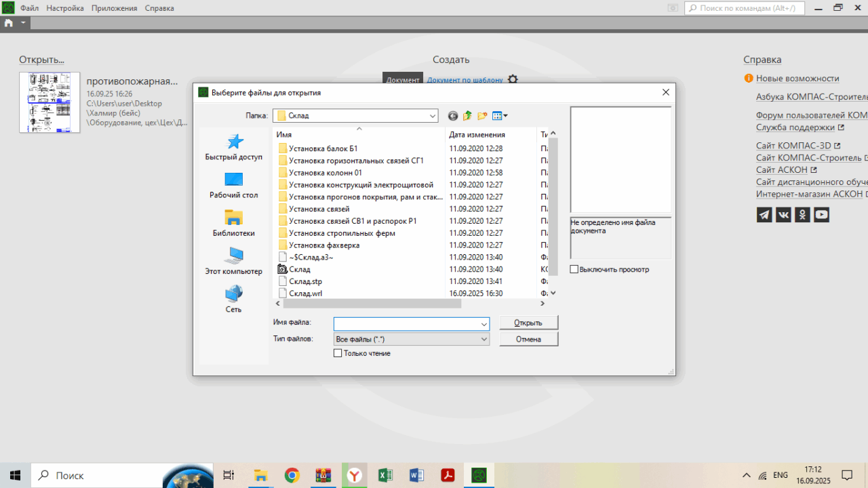
Task: Click the Back navigation arrow icon
Action: pos(453,116)
